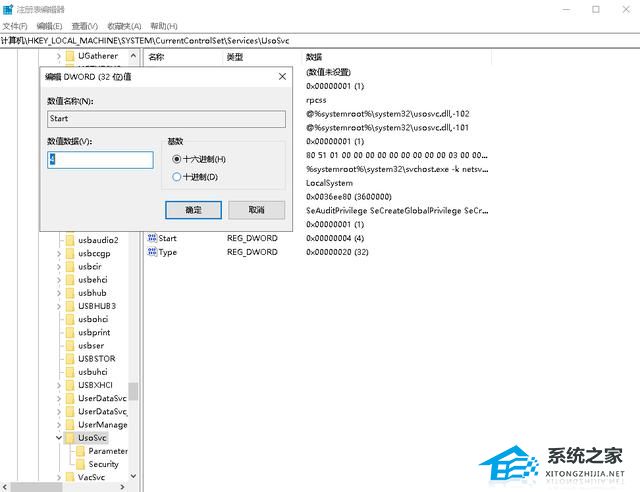Image resolution: width=640 pixels, height=492 pixels.
Task: Click the 取消 cancel button
Action: point(256,210)
